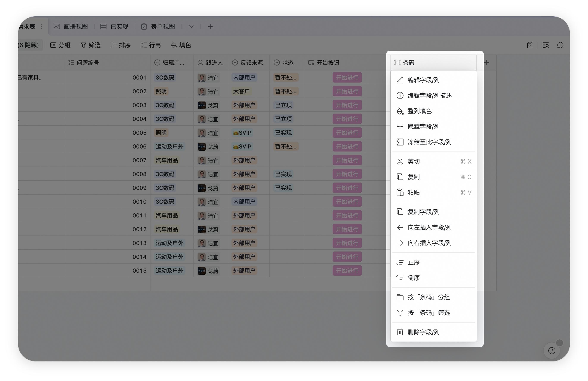Expand the more views chevron dropdown
This screenshot has height=381, width=588.
(191, 27)
